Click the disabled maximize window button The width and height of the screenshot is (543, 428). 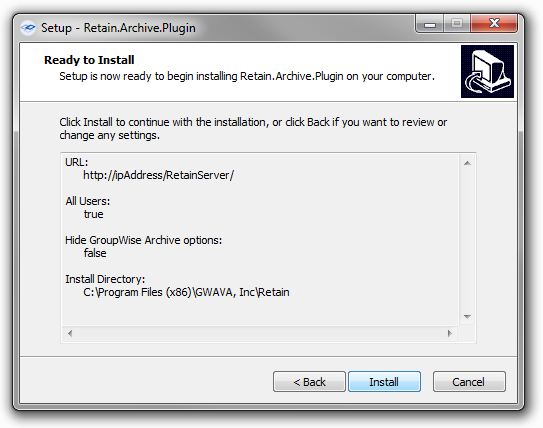tap(456, 24)
